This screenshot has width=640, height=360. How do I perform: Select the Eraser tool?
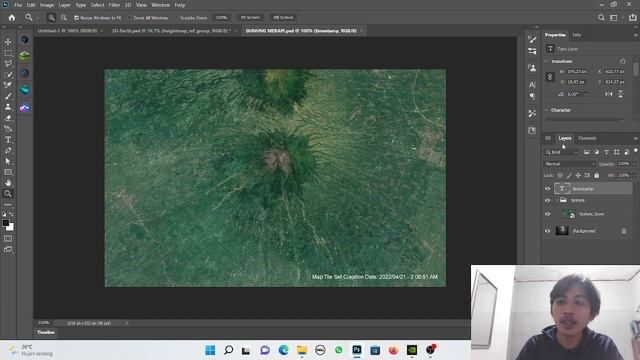8,118
